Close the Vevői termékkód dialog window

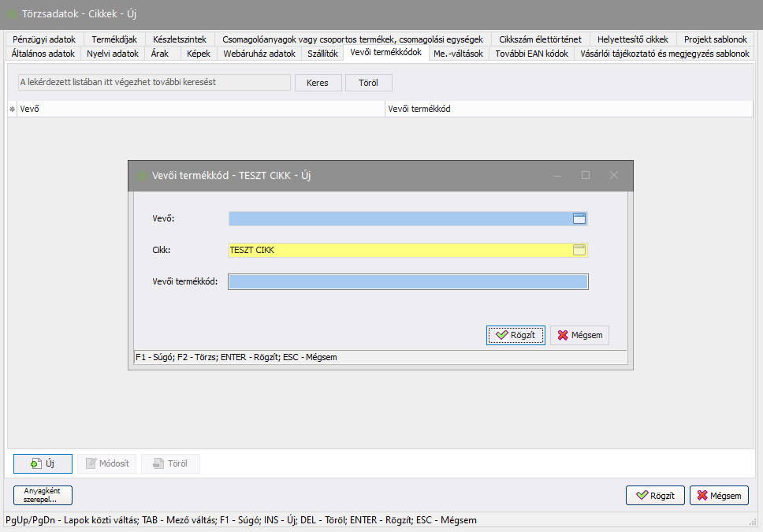pyautogui.click(x=614, y=175)
